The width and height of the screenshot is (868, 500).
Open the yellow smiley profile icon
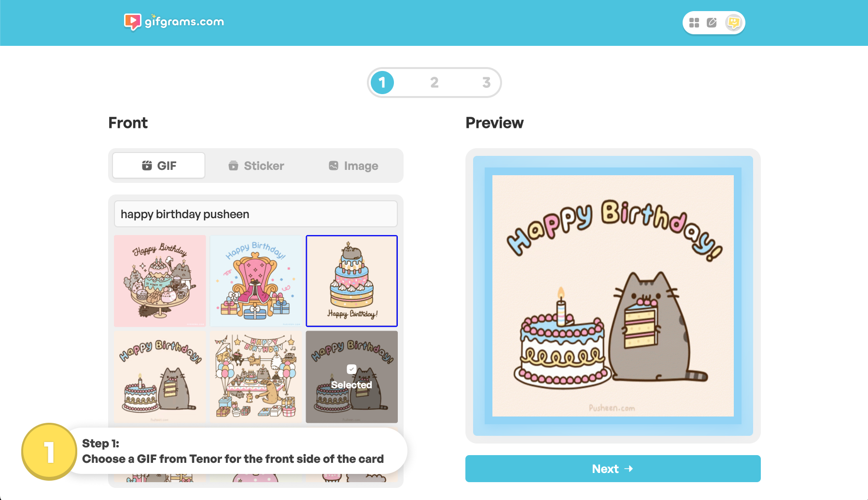point(733,23)
